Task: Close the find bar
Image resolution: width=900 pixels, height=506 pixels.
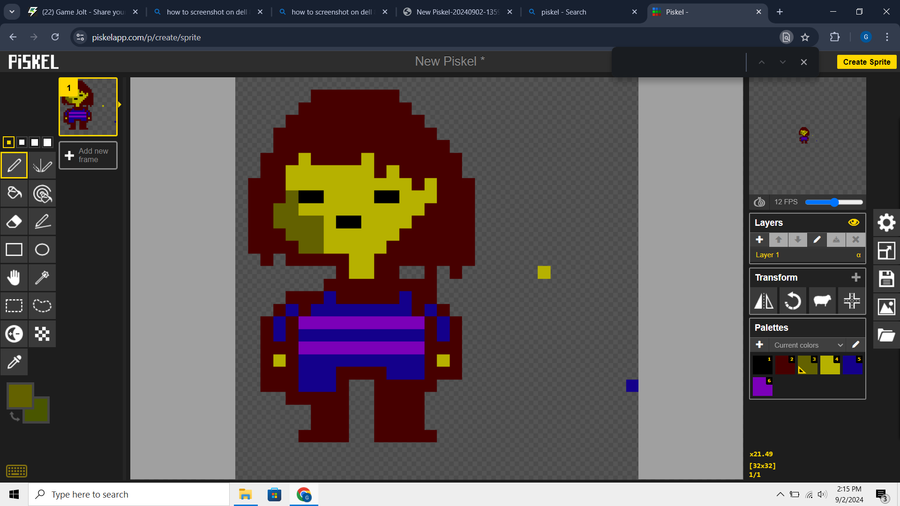Action: tap(804, 62)
